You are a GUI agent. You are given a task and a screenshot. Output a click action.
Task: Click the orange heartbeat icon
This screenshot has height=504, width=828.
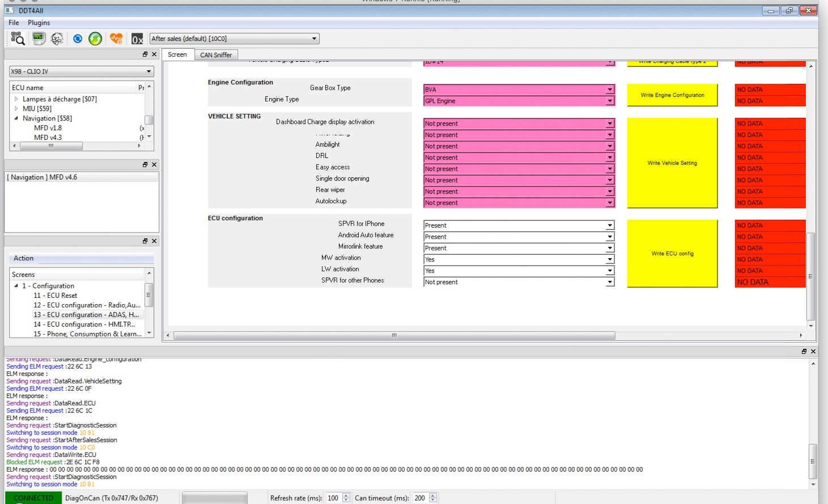point(116,39)
